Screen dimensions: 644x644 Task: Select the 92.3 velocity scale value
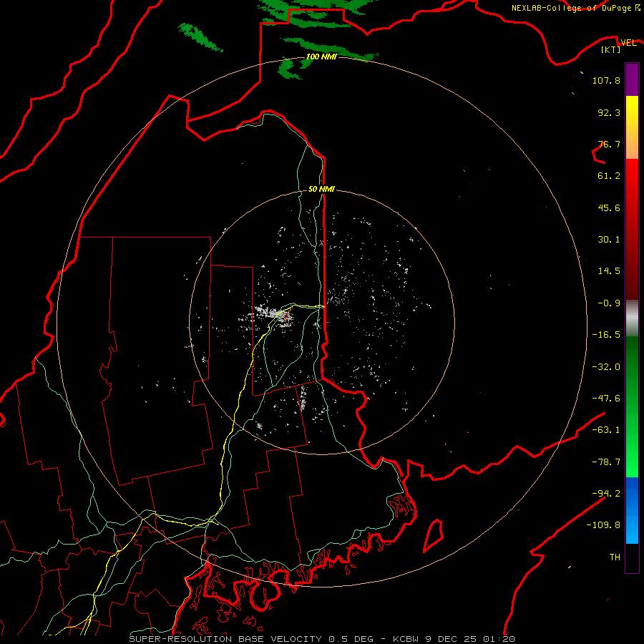609,112
